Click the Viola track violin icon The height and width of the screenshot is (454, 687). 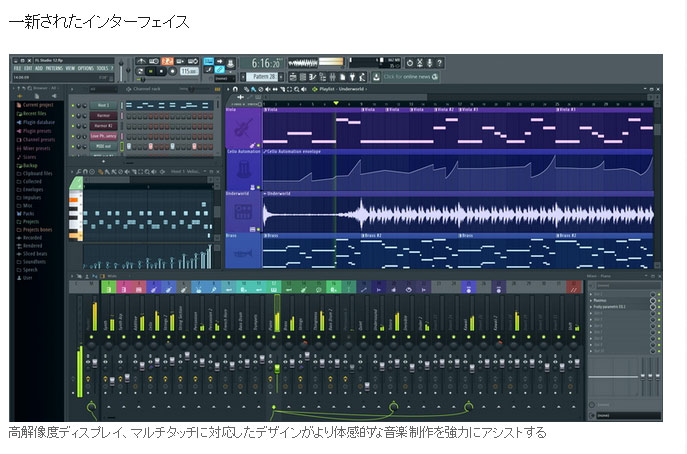coord(243,127)
